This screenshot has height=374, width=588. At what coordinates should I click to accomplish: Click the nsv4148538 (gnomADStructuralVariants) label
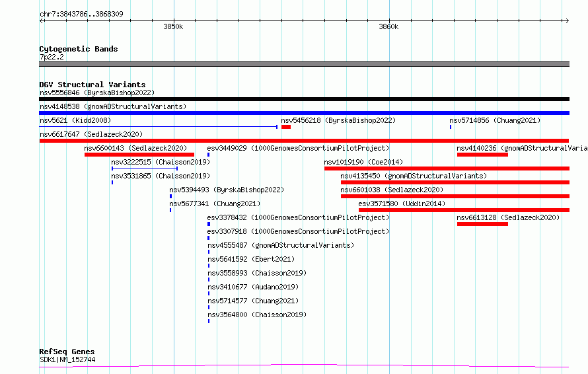click(x=113, y=106)
